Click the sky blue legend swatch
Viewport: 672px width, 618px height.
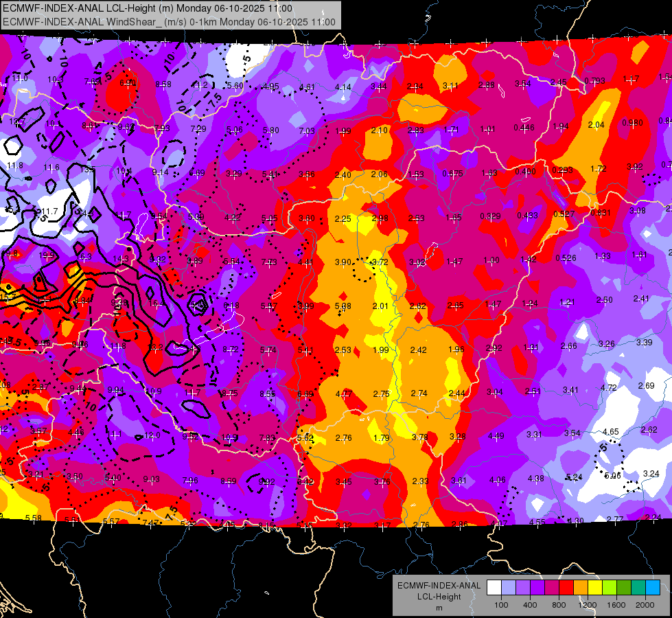[653, 588]
